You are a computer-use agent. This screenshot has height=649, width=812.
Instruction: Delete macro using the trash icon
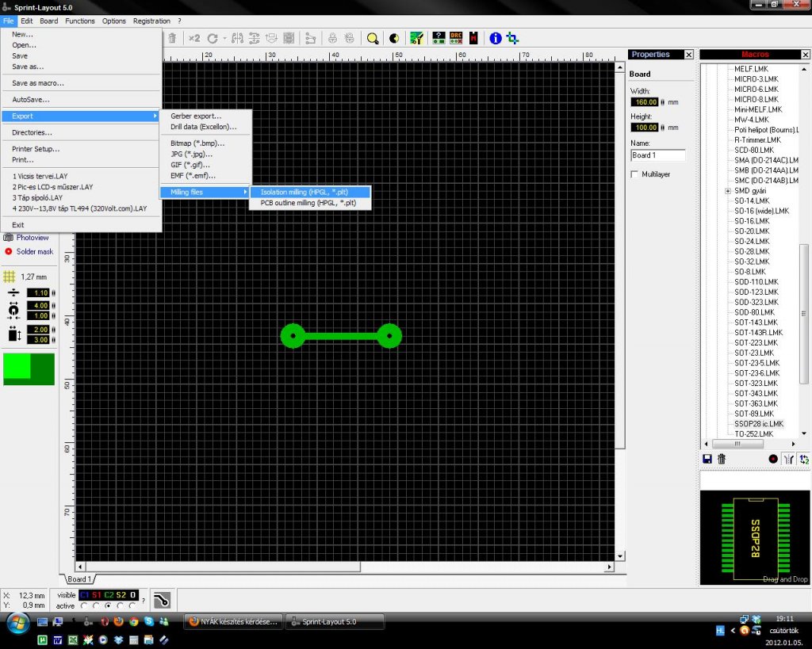(722, 458)
